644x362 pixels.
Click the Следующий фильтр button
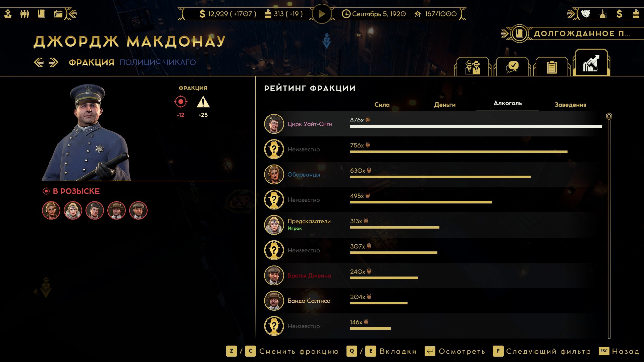tap(542, 351)
